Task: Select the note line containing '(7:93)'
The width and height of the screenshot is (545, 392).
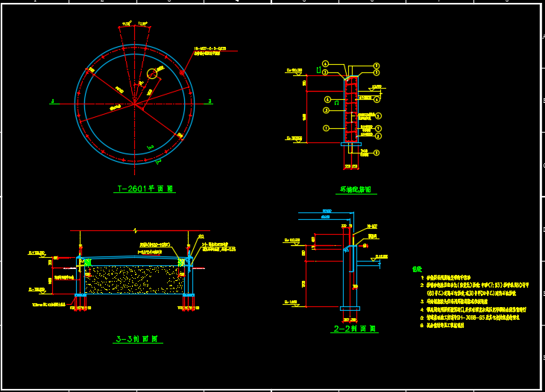Action: tap(475, 285)
